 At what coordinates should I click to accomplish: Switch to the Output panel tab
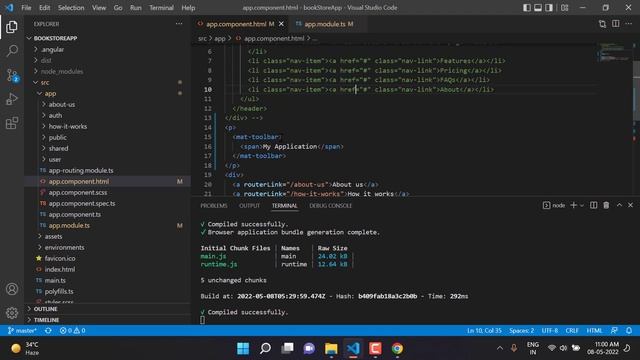coord(249,206)
